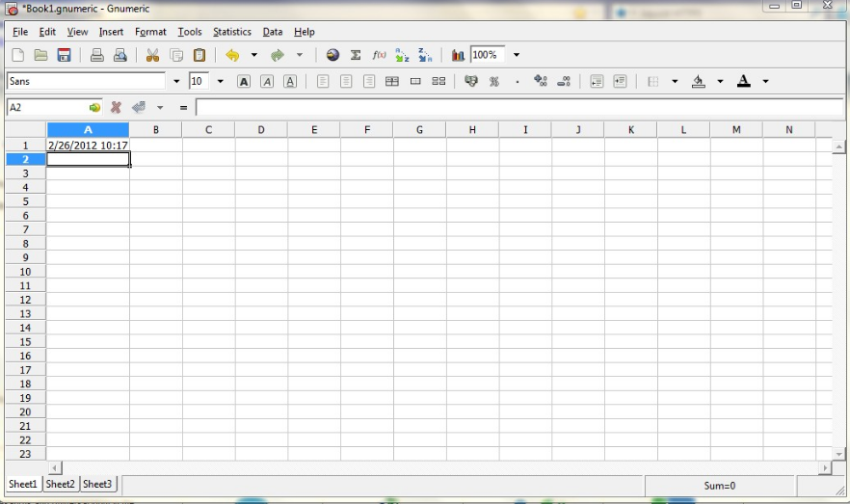Insert hyperlink using the globe icon
Screen dimensions: 850x504
332,56
